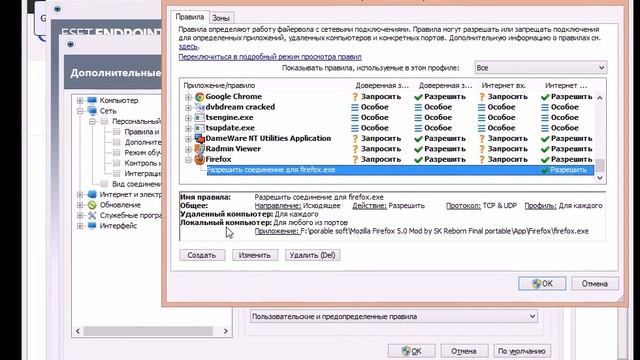Select Режим обучения tree item
The image size is (640, 360).
click(142, 153)
